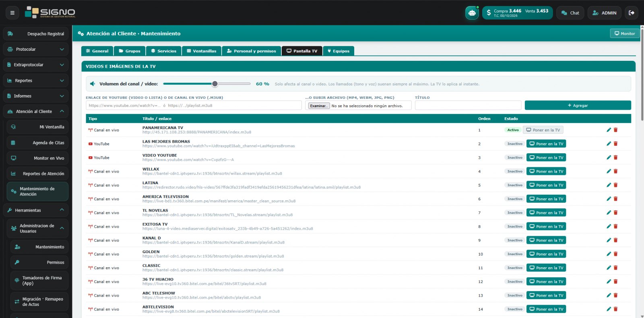Edit the ABC TELESHOW entry

(609, 295)
